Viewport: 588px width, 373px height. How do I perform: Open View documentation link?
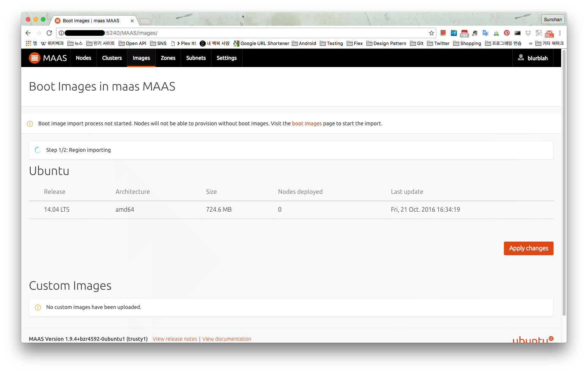[x=227, y=339]
